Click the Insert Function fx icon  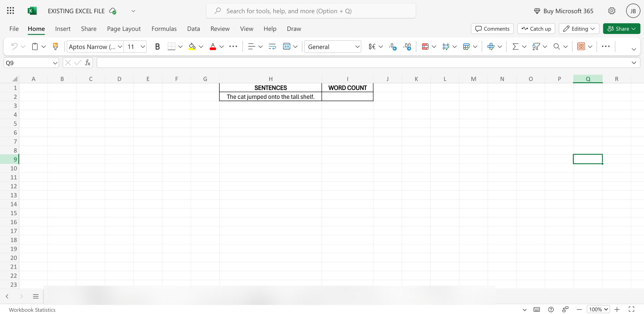88,63
